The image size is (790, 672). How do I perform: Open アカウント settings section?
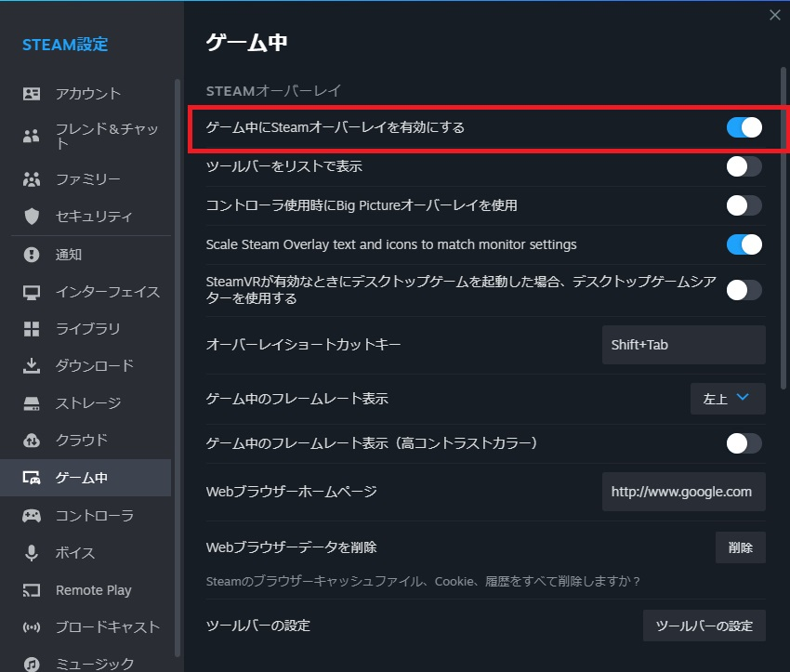pos(86,94)
